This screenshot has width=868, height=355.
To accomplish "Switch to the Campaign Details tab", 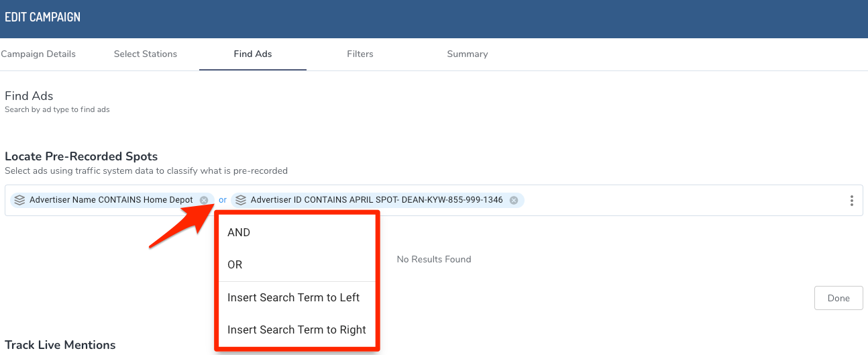I will click(38, 54).
